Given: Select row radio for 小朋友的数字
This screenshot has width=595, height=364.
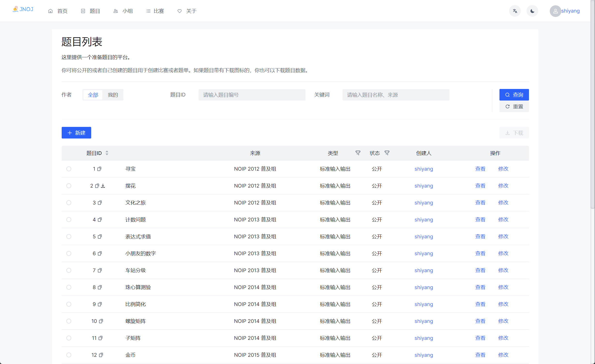Looking at the screenshot, I should pos(69,253).
